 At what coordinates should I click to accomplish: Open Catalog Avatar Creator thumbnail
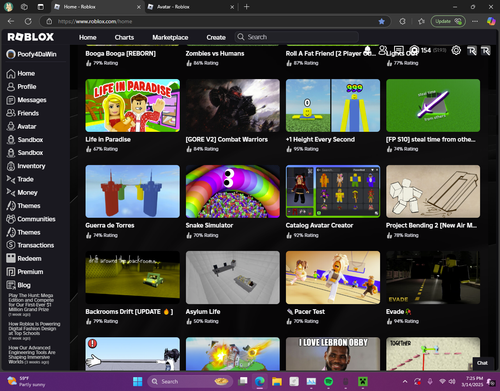point(333,191)
